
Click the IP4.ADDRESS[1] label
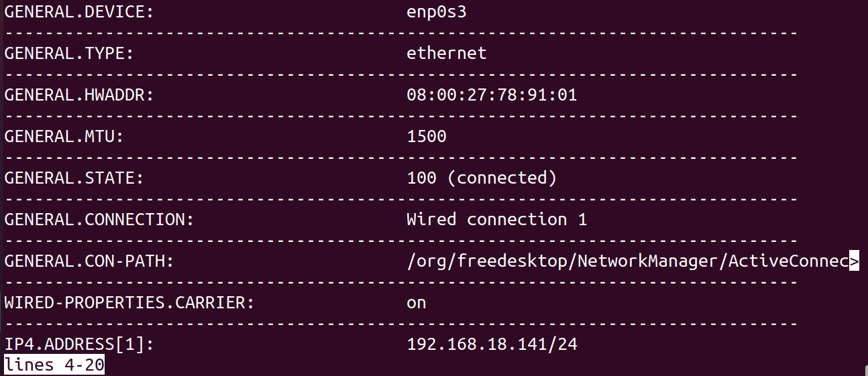point(79,344)
